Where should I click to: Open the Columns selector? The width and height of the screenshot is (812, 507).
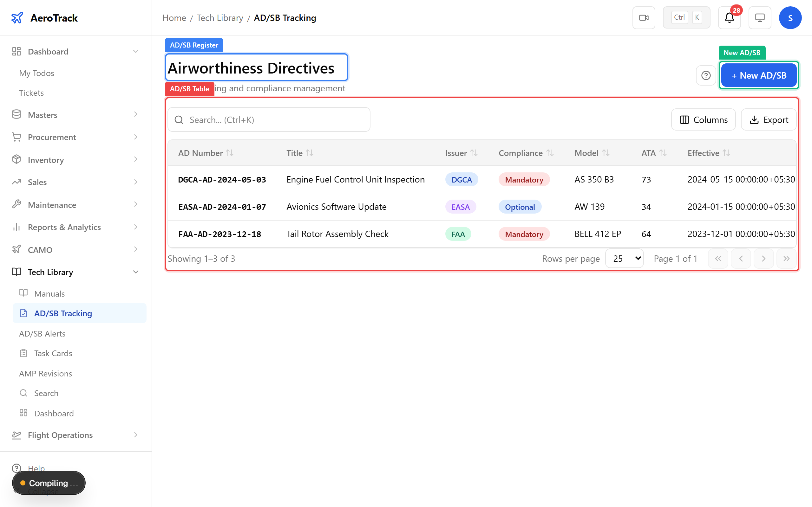[703, 119]
